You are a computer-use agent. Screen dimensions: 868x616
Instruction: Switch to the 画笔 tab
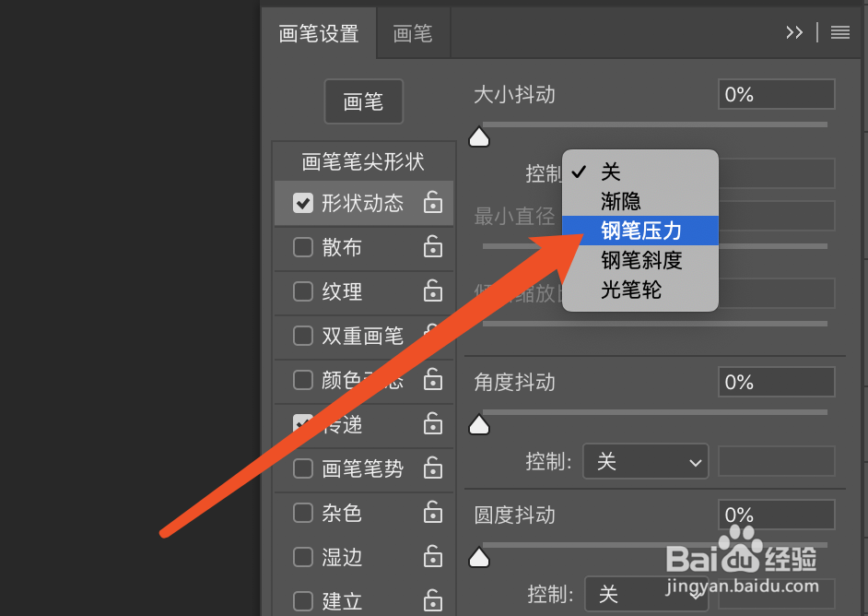pos(413,33)
